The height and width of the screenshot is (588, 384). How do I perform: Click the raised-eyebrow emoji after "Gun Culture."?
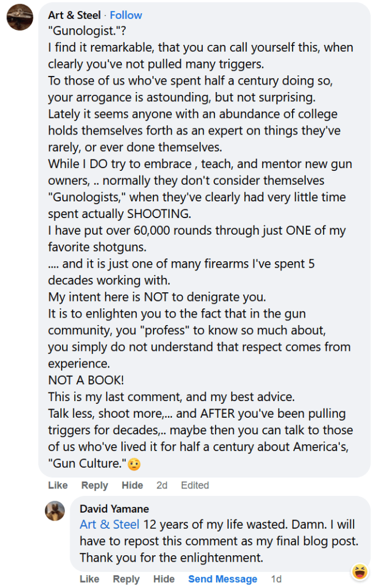coord(134,463)
